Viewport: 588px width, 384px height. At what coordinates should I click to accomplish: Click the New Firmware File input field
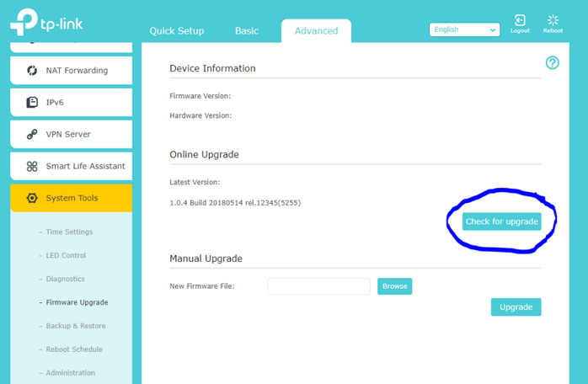[x=318, y=286]
